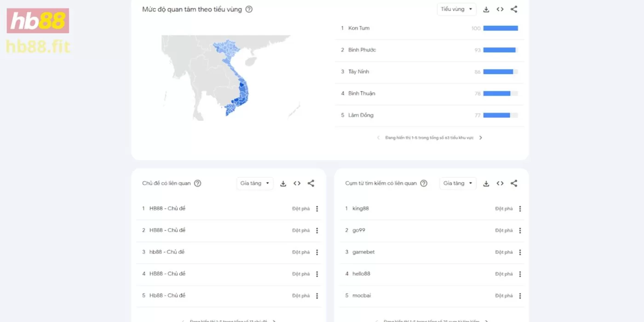The image size is (644, 322).
Task: Download the related queries data
Action: [486, 184]
